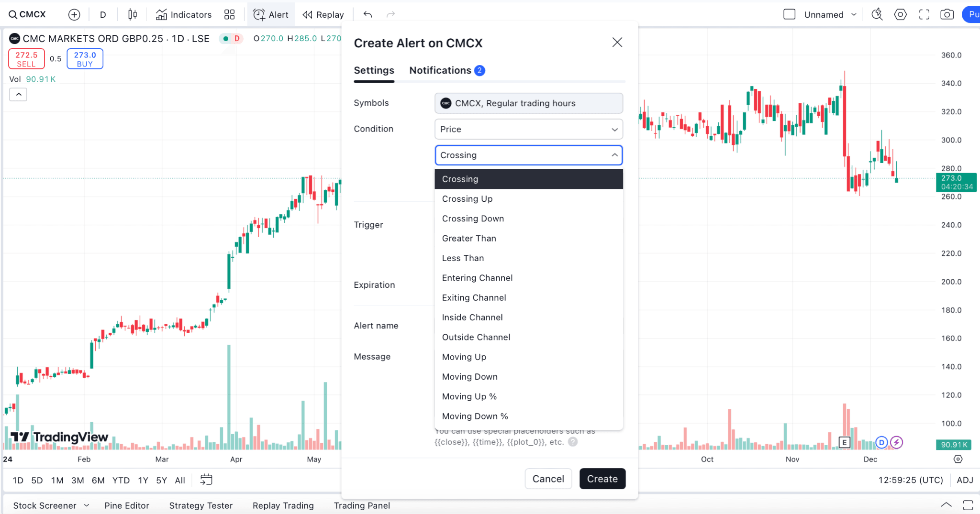Image resolution: width=980 pixels, height=514 pixels.
Task: Open the Pine Editor tab
Action: [x=127, y=505]
